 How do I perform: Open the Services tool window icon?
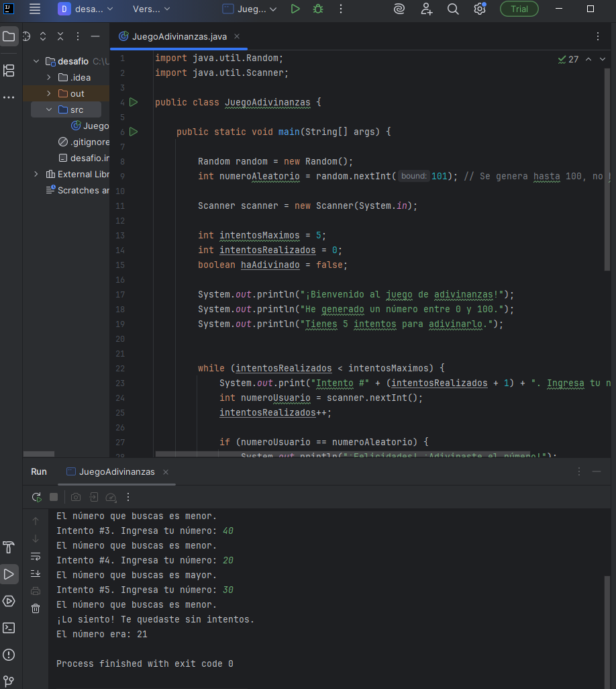[9, 601]
